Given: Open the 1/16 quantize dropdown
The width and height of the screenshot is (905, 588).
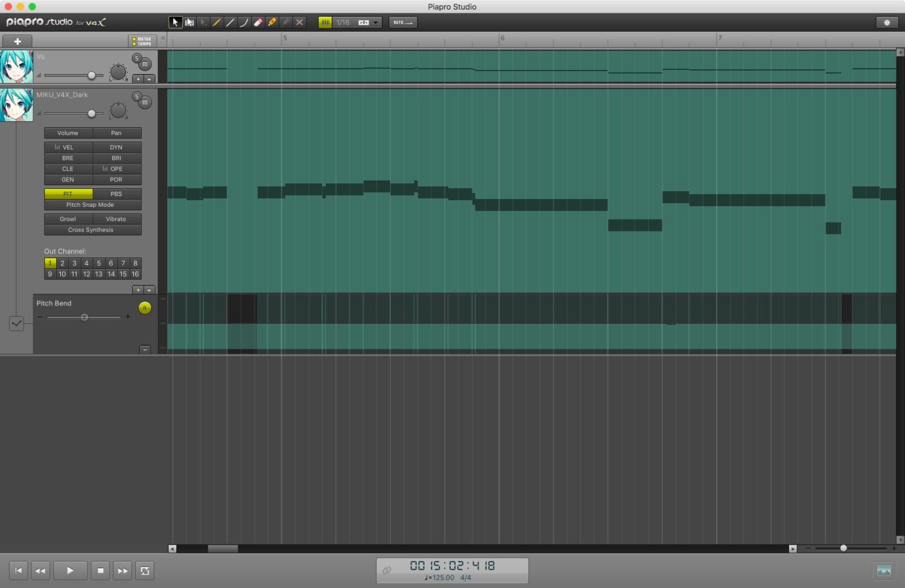Looking at the screenshot, I should pos(375,22).
